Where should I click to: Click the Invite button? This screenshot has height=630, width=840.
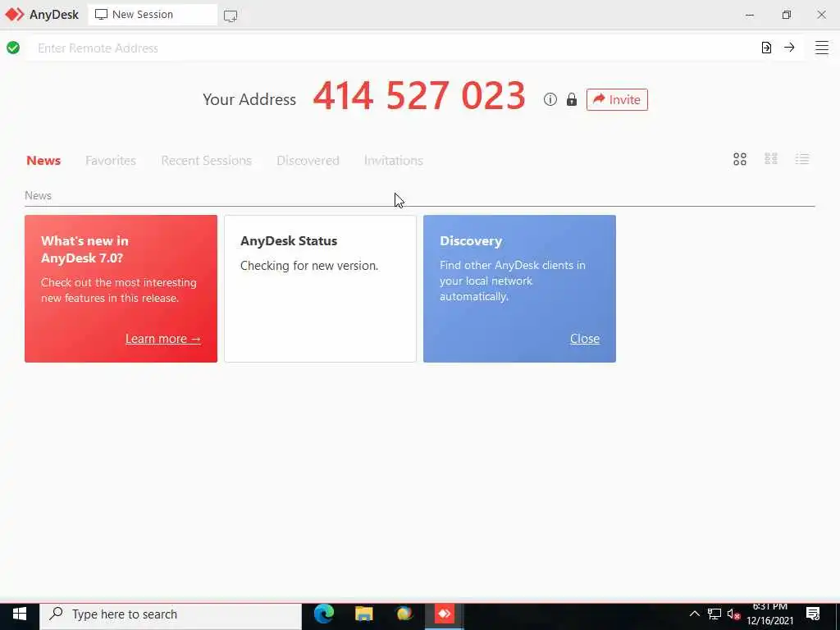click(x=617, y=99)
